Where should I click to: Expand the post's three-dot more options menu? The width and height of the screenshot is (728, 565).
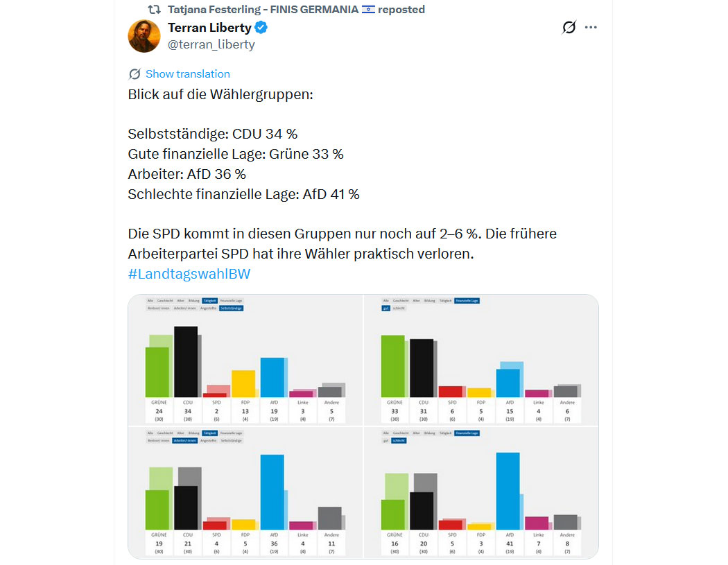tap(591, 28)
